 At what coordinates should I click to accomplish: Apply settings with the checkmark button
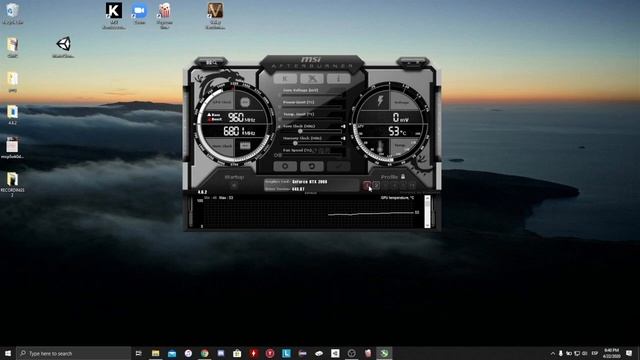pos(338,166)
